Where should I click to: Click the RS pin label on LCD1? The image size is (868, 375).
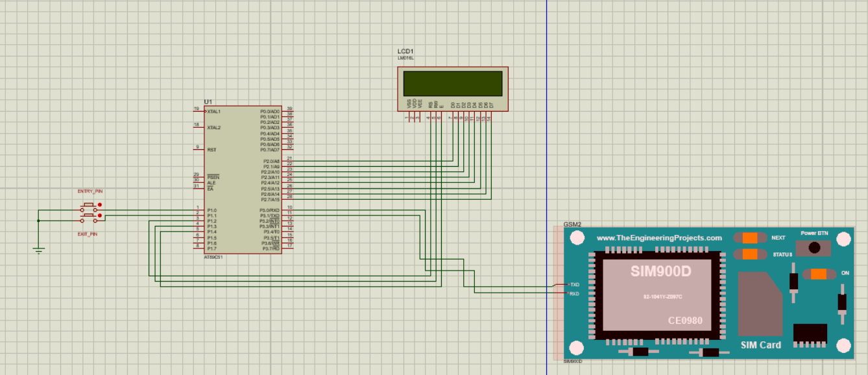click(x=429, y=104)
